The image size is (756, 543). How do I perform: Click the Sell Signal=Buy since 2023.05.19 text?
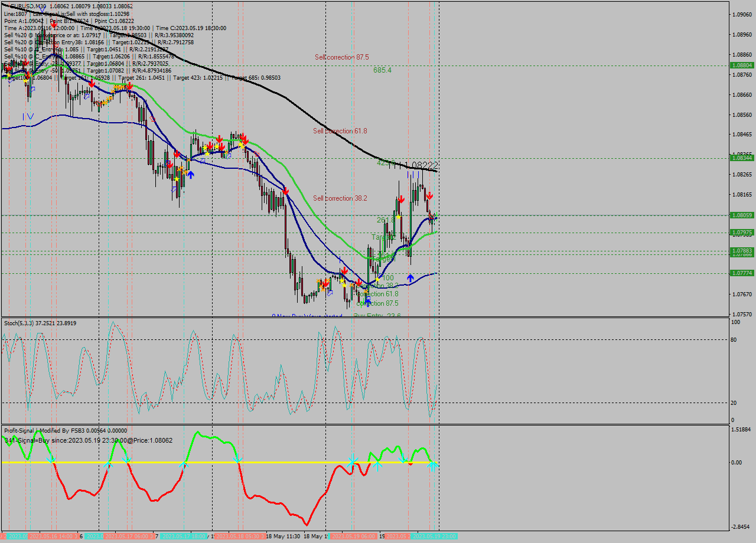click(89, 440)
